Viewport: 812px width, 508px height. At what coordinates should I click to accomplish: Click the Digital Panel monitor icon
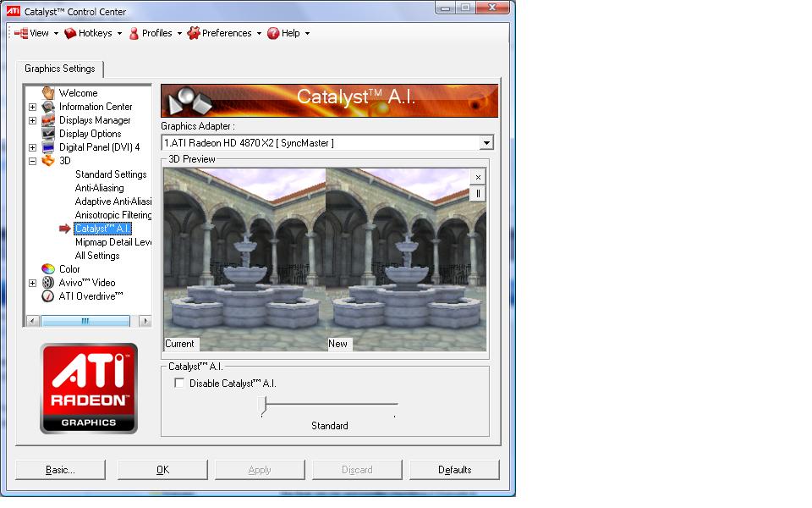click(x=48, y=147)
